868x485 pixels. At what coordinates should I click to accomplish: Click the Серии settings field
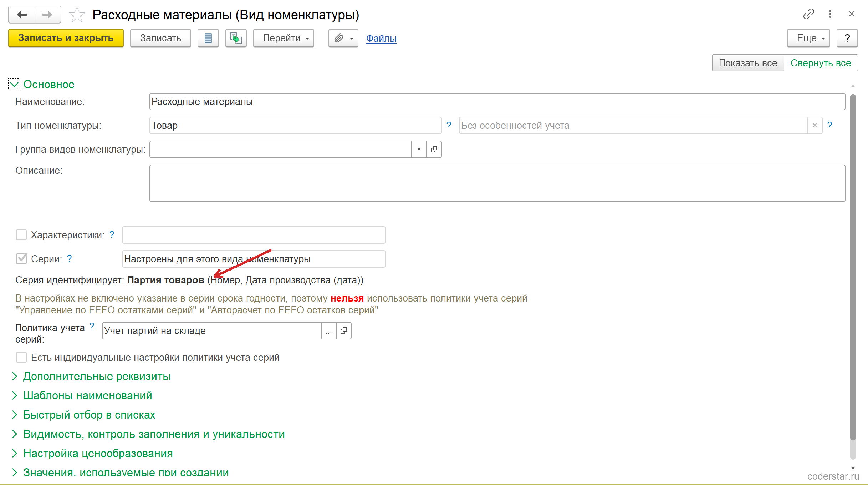[254, 259]
